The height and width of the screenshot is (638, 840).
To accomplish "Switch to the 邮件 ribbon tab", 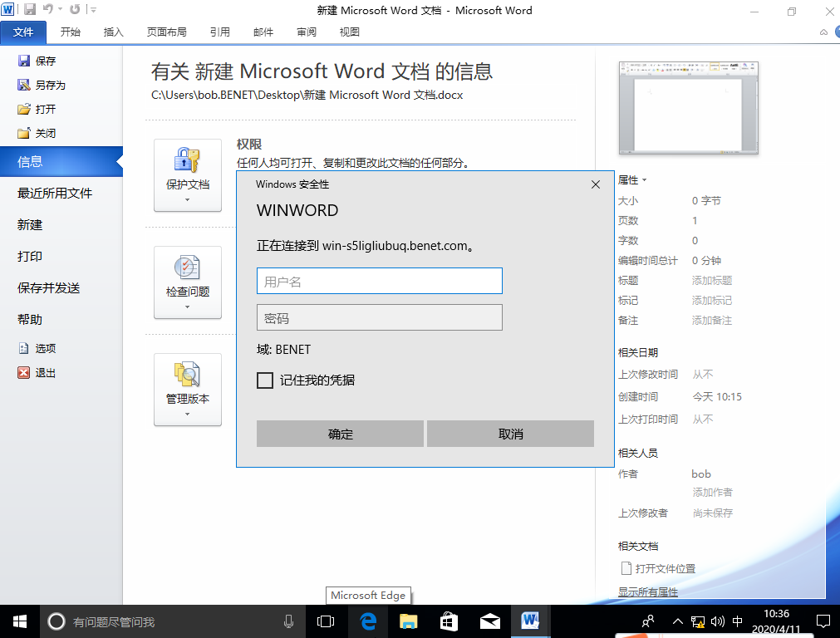I will [x=263, y=32].
